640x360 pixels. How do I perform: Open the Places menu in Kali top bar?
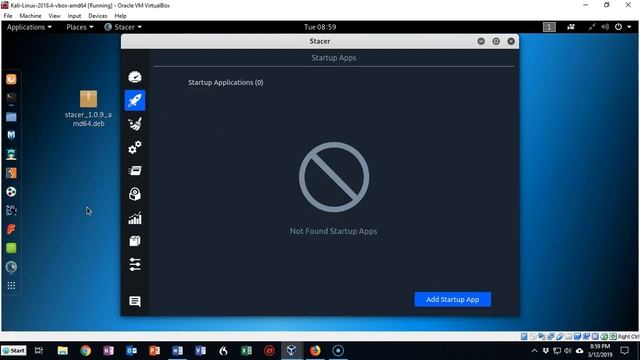point(80,27)
